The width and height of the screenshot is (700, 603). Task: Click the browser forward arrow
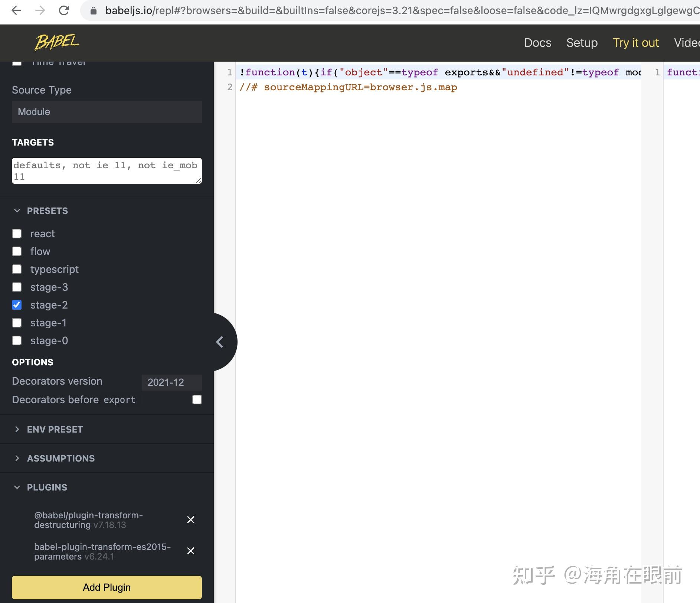40,11
